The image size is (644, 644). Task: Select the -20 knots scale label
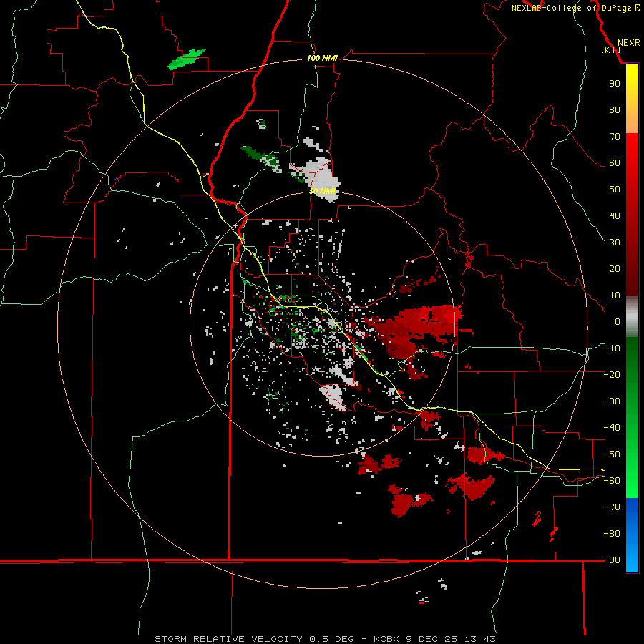tap(612, 375)
